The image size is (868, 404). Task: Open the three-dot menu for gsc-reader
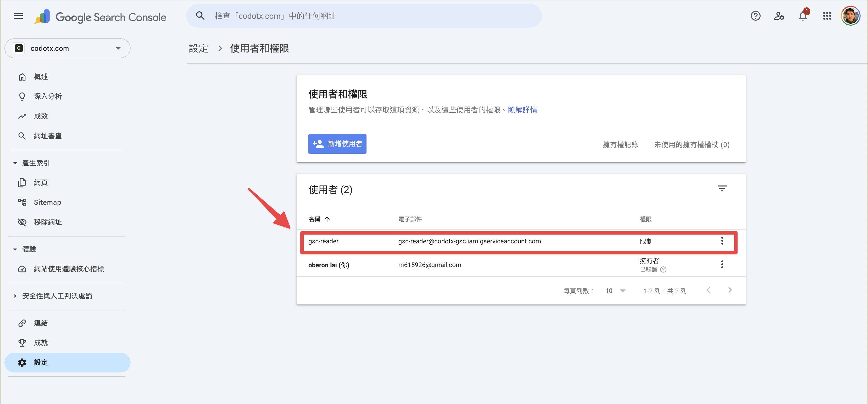coord(722,241)
